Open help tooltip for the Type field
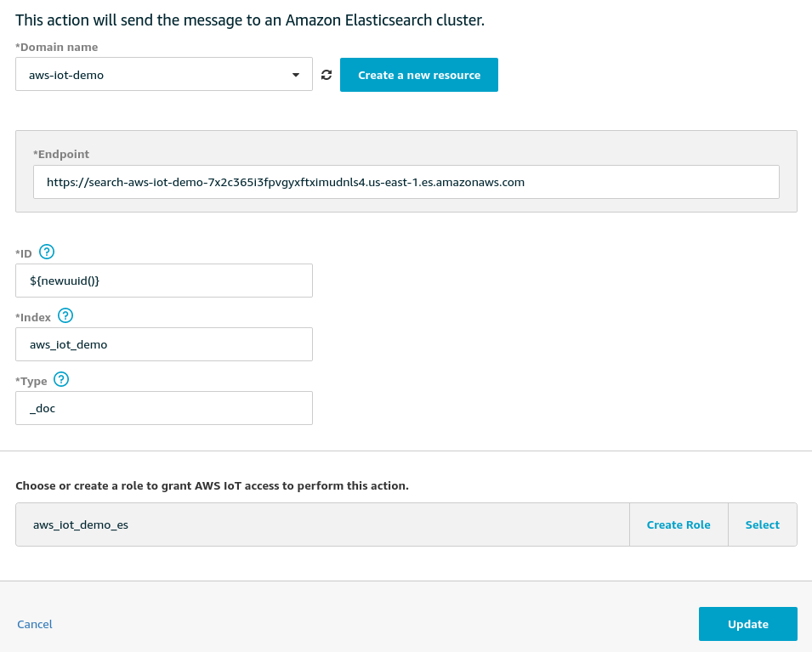 [61, 379]
